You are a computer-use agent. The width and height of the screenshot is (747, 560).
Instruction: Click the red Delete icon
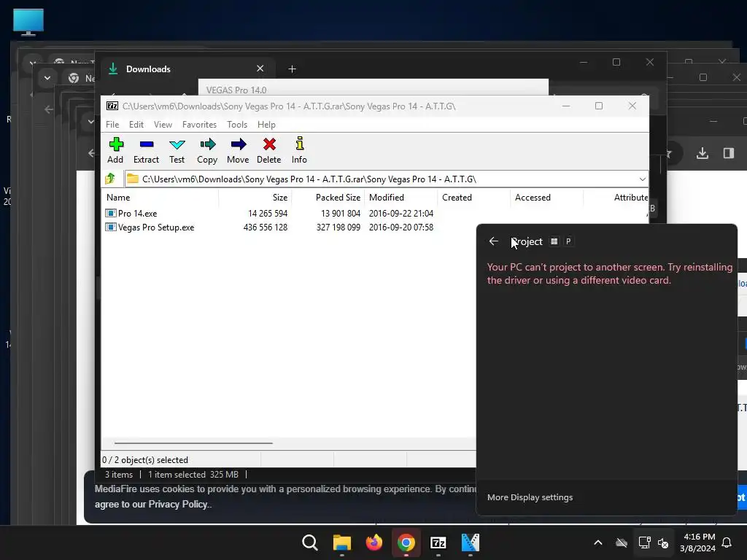pos(269,150)
